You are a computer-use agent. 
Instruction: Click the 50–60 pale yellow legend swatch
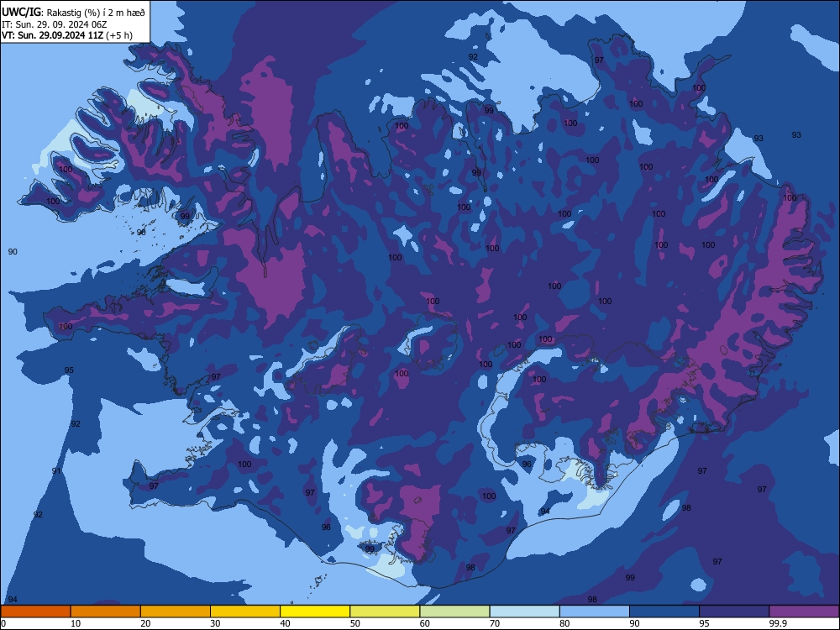click(385, 612)
